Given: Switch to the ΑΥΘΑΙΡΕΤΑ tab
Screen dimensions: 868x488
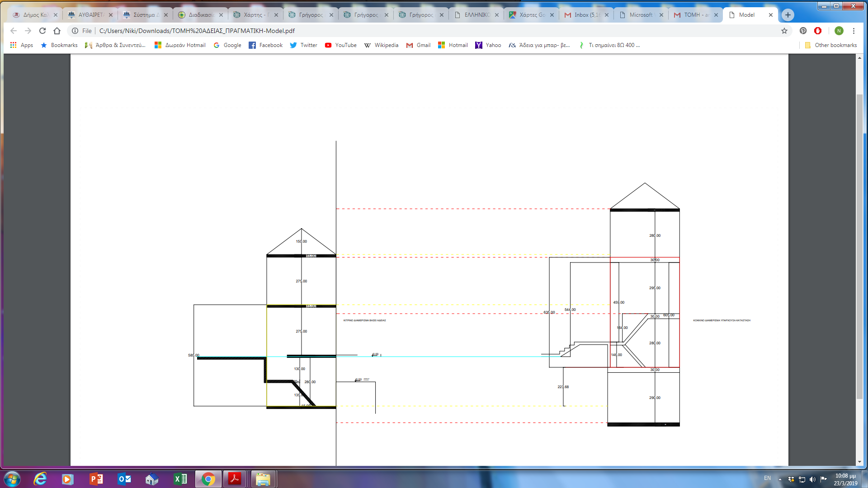Looking at the screenshot, I should pos(90,15).
